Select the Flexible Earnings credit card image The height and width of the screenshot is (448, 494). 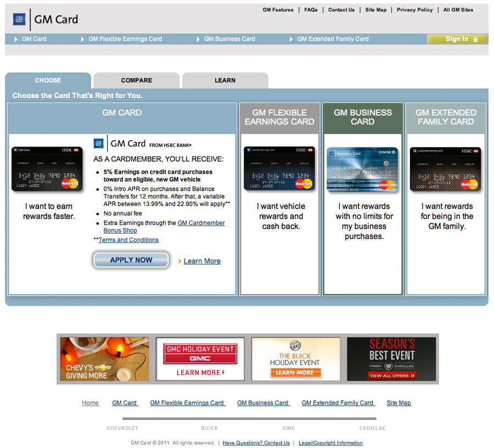click(x=279, y=169)
